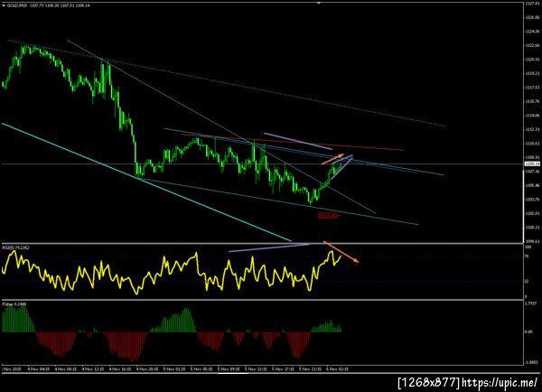Click the RSI indicator label
Viewport: 542px width, 392px height.
[x=15, y=247]
